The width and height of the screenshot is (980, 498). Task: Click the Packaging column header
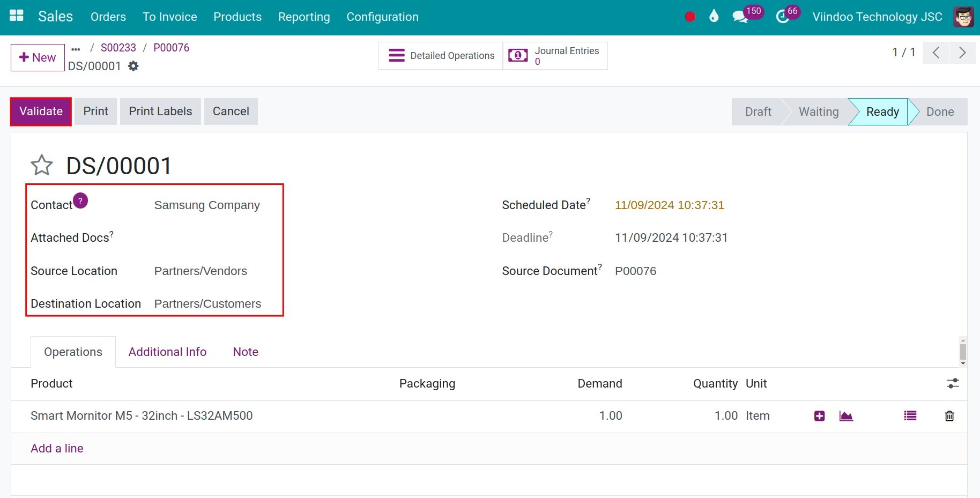click(x=427, y=384)
